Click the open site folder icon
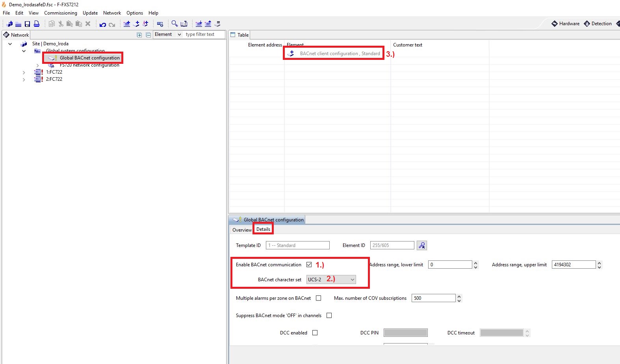The image size is (620, 364). click(18, 24)
